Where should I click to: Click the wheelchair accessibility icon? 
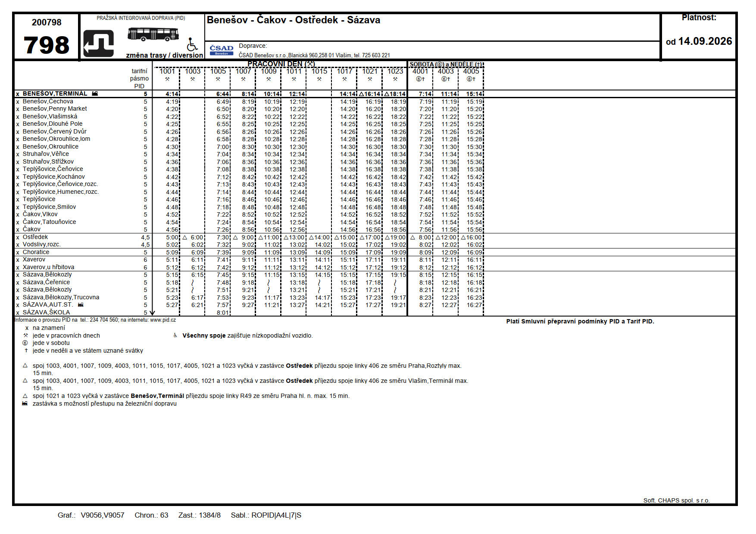(192, 44)
